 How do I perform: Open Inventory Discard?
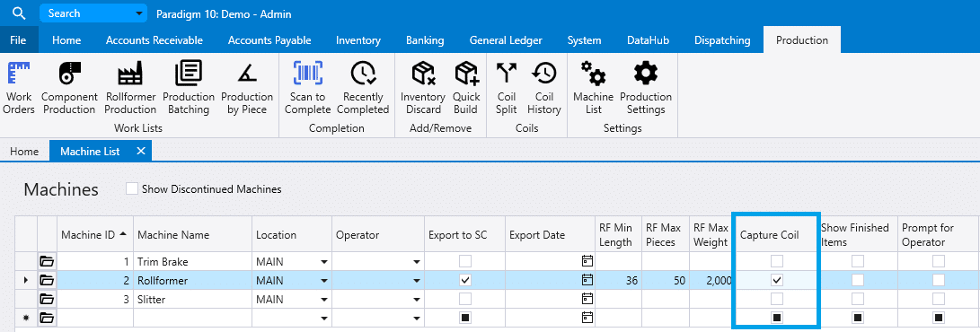point(423,88)
